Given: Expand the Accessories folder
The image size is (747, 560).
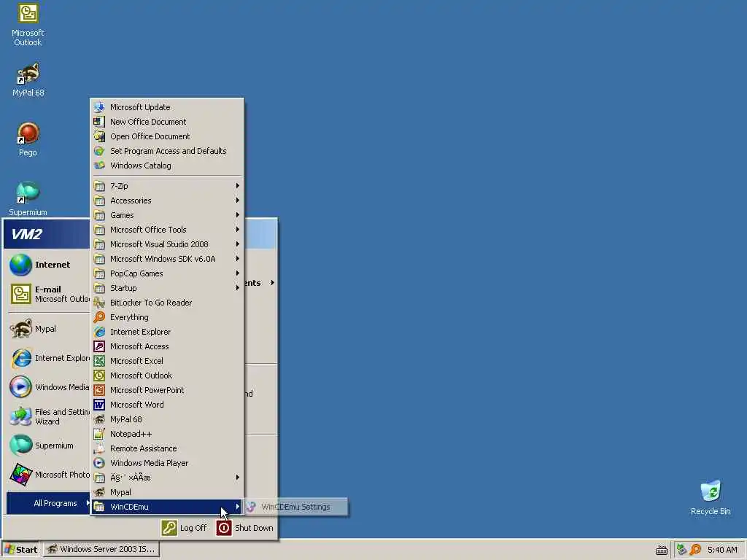Looking at the screenshot, I should tap(167, 201).
